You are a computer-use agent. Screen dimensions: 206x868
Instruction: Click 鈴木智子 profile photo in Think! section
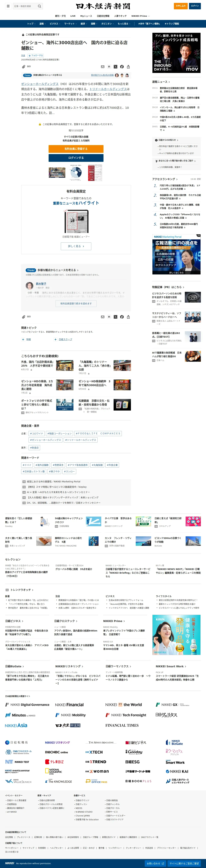(30, 286)
